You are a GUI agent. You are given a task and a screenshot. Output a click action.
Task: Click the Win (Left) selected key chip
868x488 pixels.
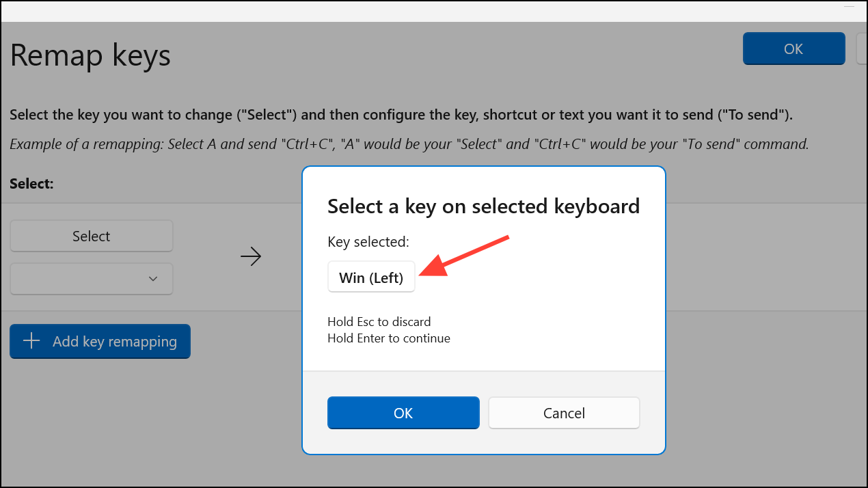371,277
